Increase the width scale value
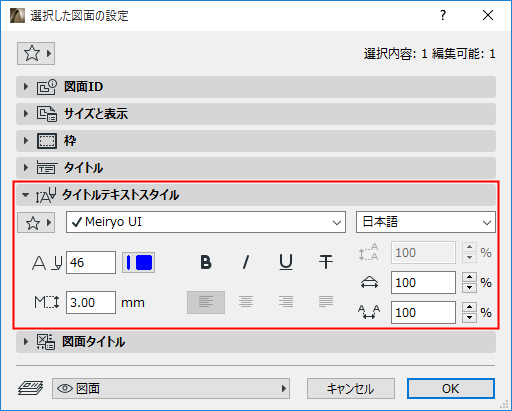The width and height of the screenshot is (512, 411). coord(470,277)
